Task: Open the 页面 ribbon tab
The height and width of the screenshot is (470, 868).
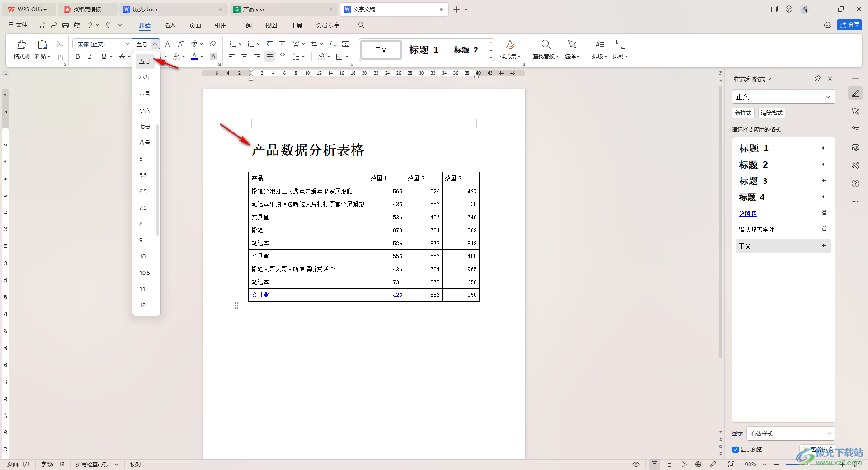Action: (195, 25)
